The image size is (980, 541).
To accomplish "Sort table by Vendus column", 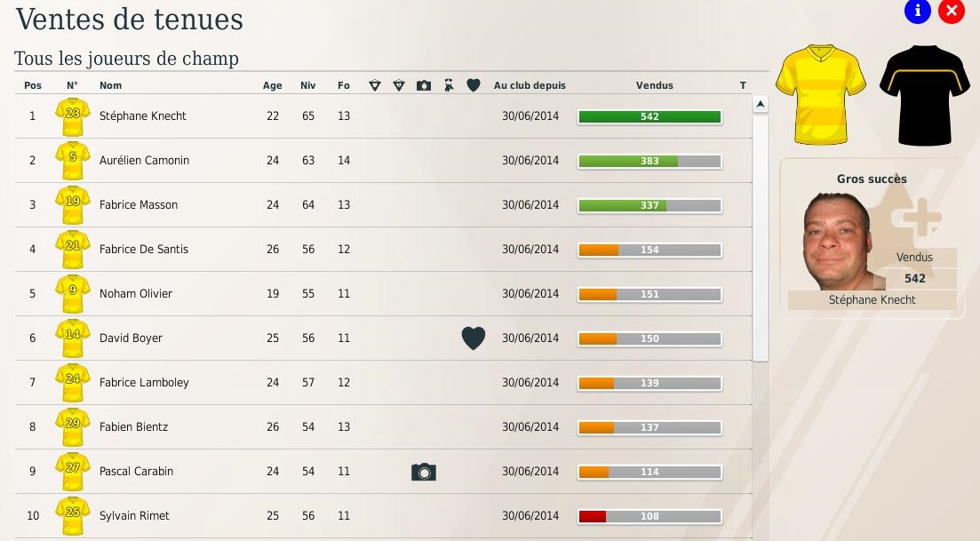I will (x=655, y=85).
